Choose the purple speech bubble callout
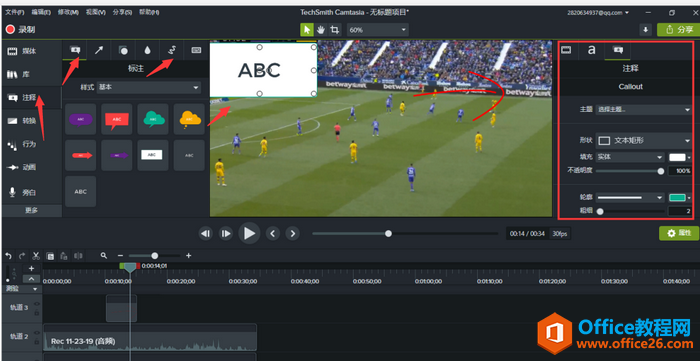 click(80, 119)
